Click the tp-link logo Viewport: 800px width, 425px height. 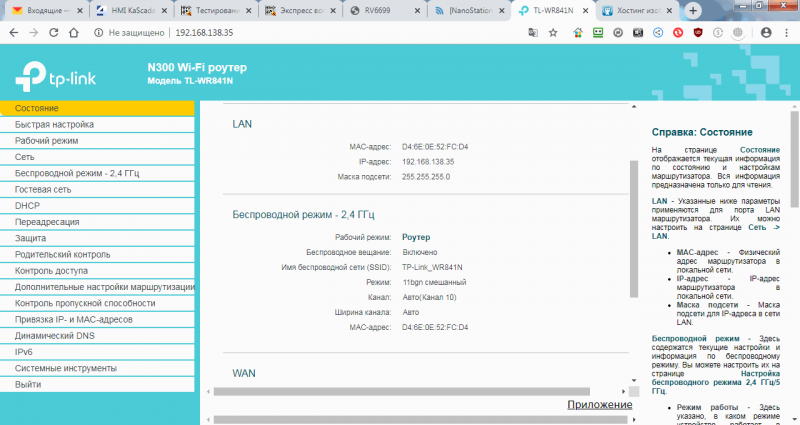(56, 77)
